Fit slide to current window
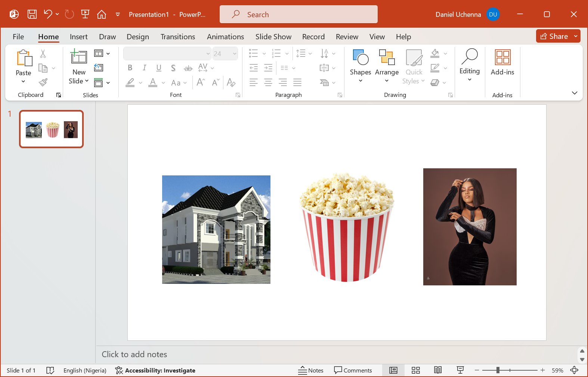The height and width of the screenshot is (377, 588). (574, 370)
